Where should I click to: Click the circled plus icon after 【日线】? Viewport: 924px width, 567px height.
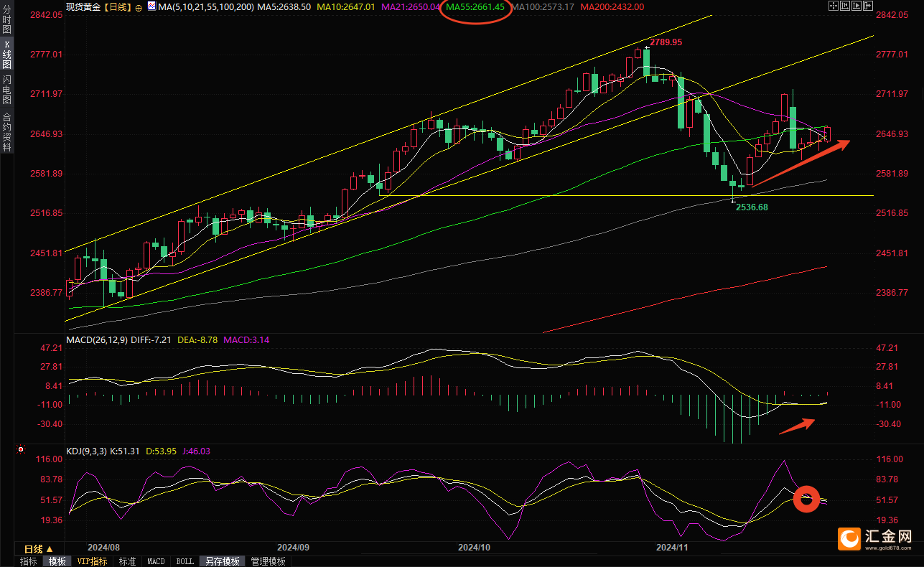(138, 6)
